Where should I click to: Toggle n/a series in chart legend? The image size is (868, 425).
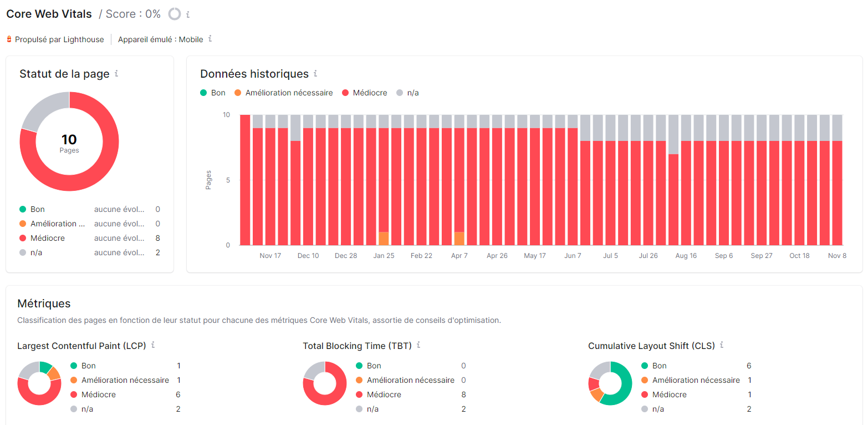408,93
